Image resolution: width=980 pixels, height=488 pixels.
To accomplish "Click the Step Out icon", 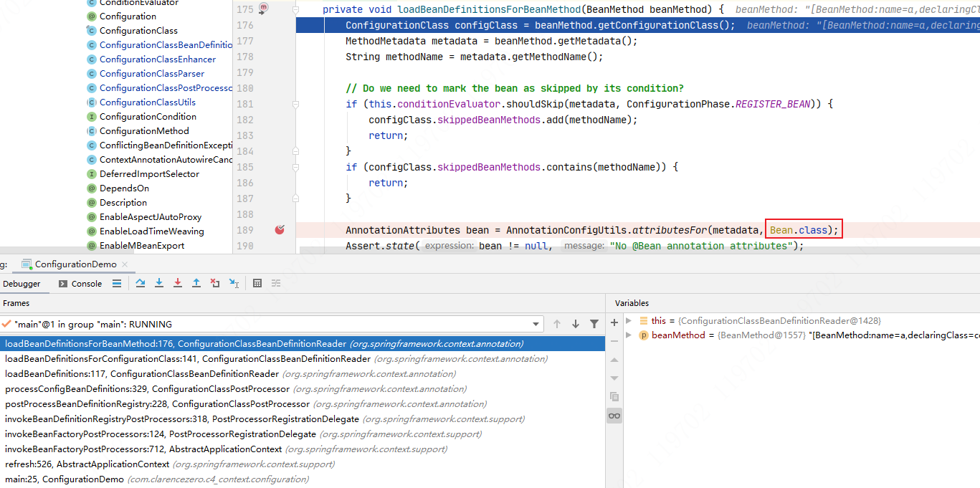I will pos(196,284).
